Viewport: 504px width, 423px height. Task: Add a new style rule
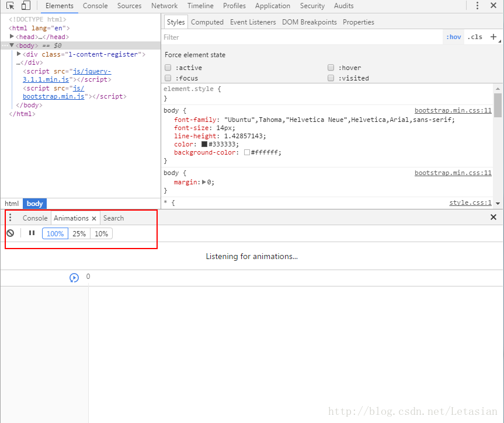(493, 37)
